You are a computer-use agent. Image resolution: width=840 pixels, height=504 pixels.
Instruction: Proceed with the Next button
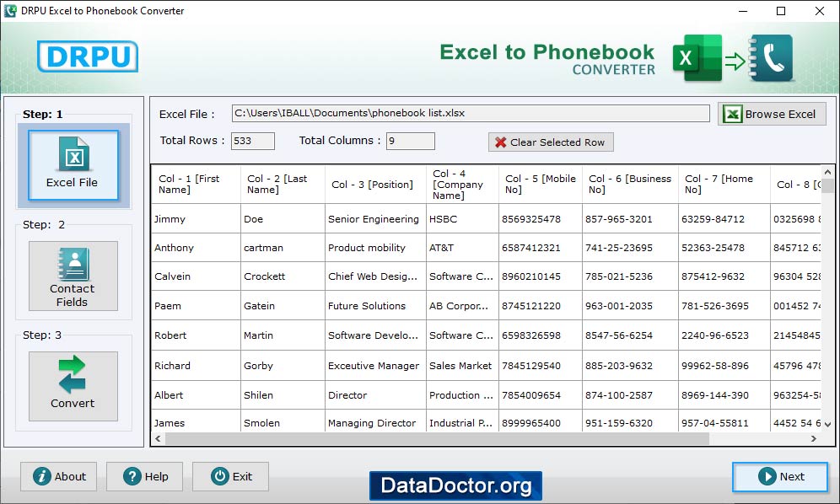click(x=780, y=476)
